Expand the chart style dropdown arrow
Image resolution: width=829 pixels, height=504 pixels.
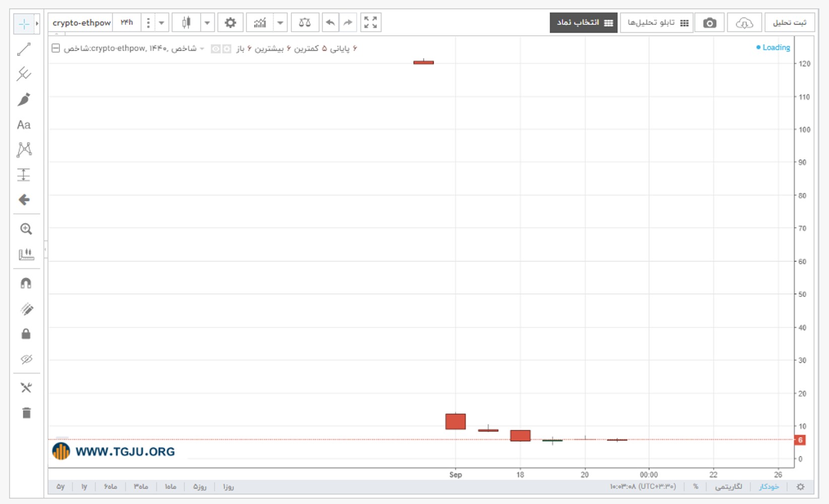(207, 23)
